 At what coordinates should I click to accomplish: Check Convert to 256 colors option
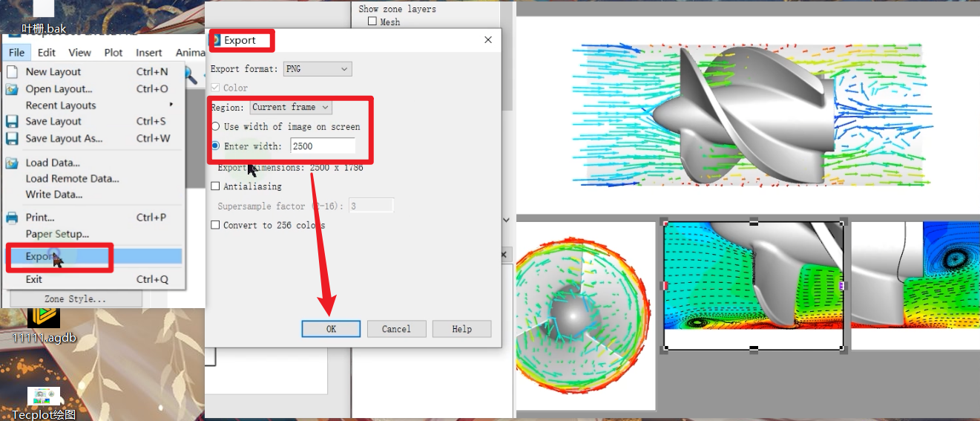[216, 225]
